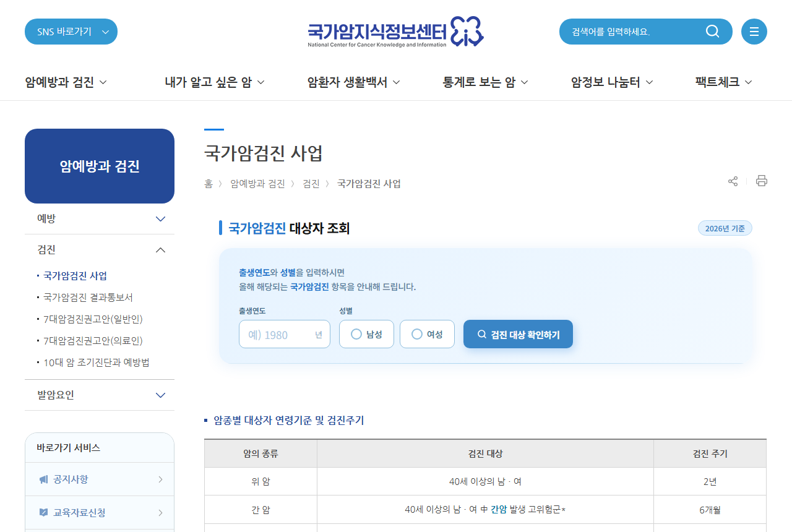Image resolution: width=792 pixels, height=532 pixels.
Task: Open the 팩트체크 menu
Action: click(x=723, y=82)
